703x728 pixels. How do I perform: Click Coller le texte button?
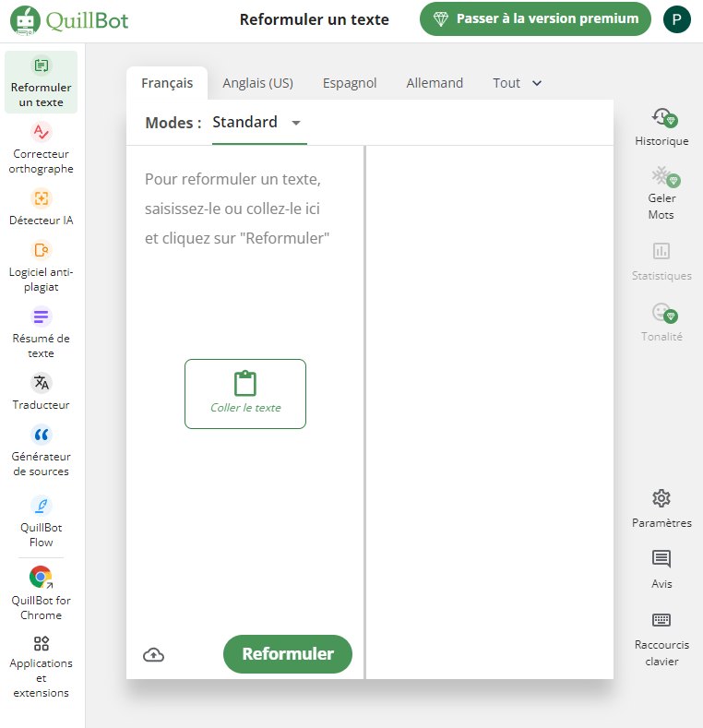245,394
